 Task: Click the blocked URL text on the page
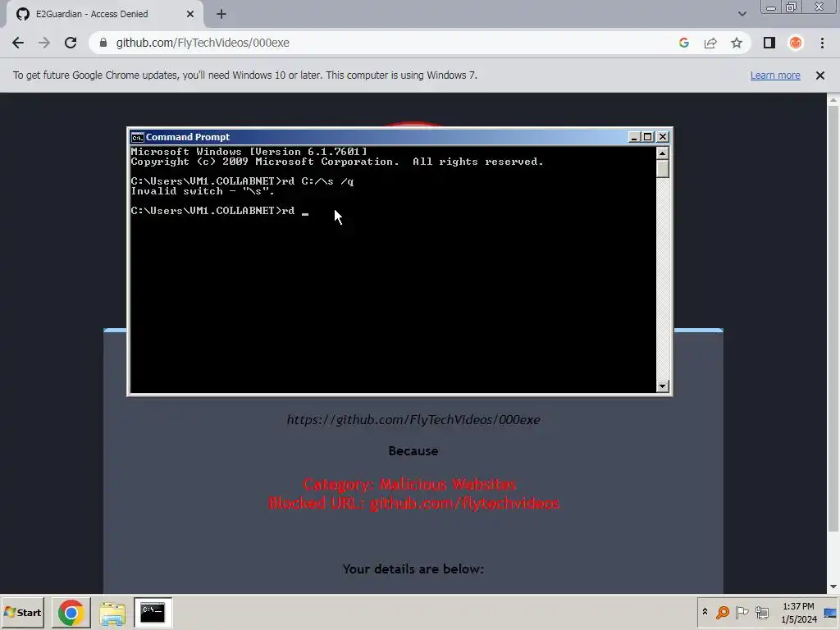pos(413,419)
